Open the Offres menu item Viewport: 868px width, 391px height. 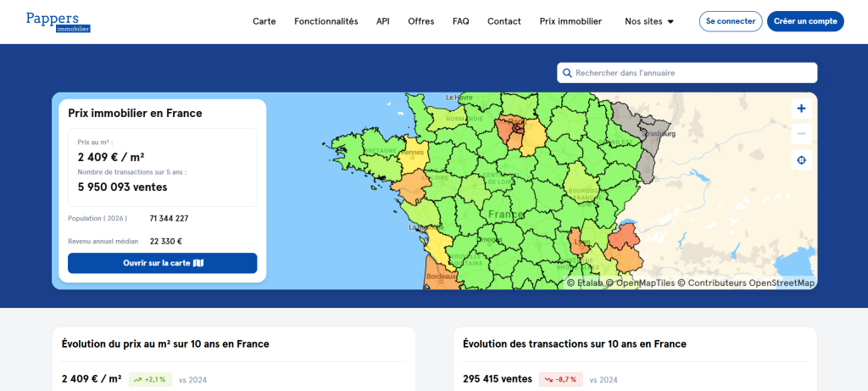click(421, 21)
